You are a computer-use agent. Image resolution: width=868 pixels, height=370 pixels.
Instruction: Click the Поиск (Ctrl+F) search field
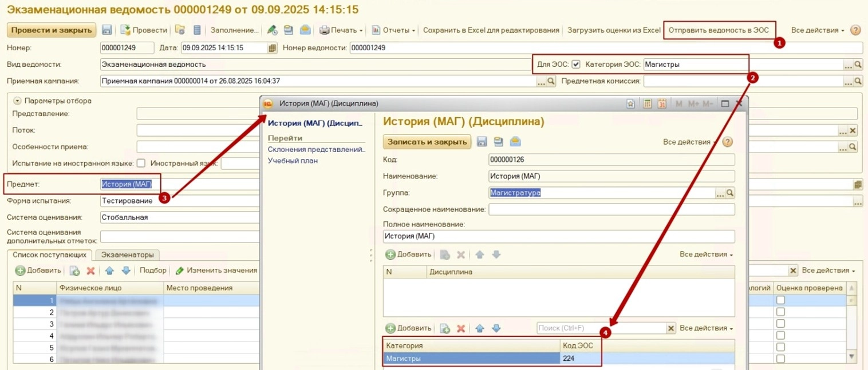601,328
